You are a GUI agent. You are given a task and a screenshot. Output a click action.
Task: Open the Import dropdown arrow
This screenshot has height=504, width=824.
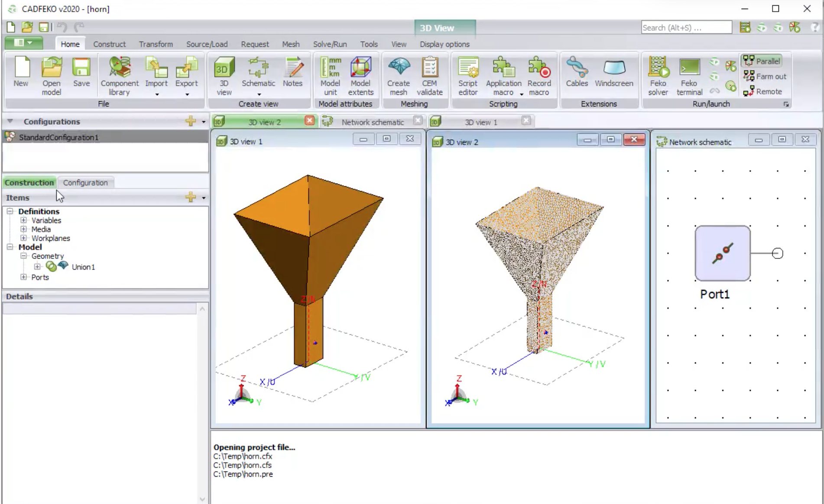click(x=157, y=94)
